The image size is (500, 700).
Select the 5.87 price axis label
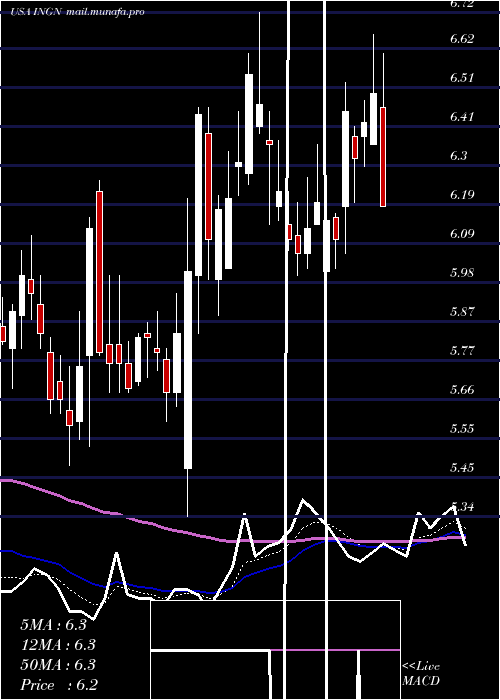click(462, 312)
